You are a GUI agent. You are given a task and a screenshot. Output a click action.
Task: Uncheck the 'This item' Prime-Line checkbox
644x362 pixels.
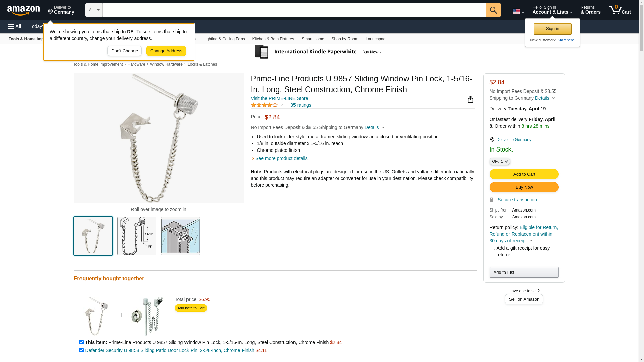coord(81,342)
